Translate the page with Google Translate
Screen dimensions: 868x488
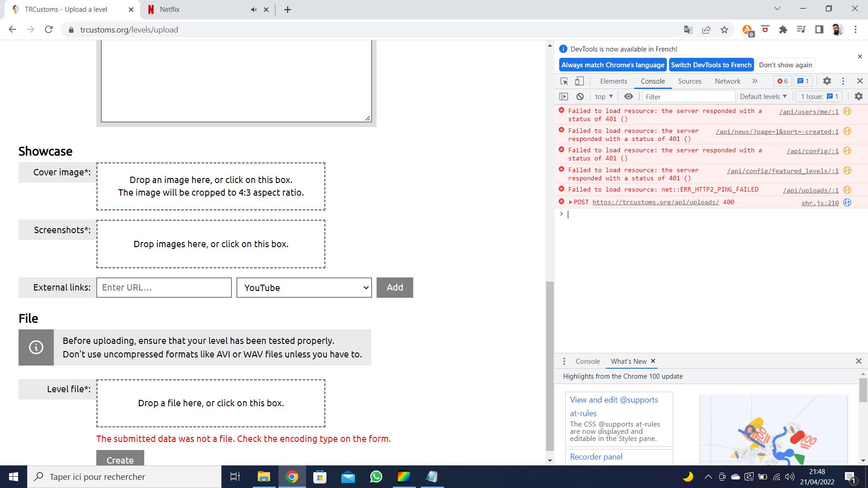point(688,29)
